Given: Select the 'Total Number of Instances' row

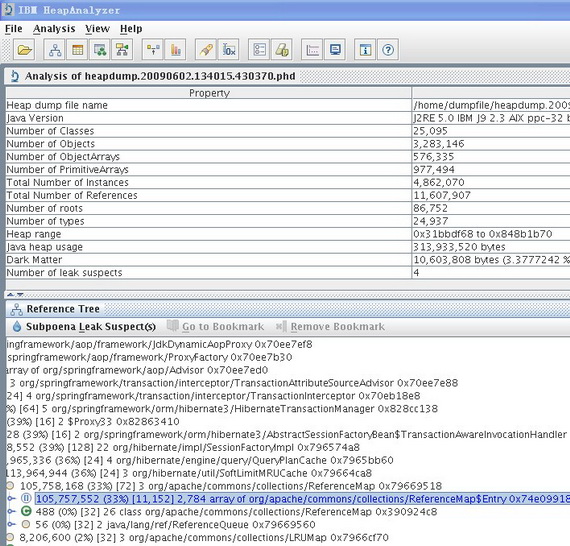Looking at the screenshot, I should (x=288, y=182).
